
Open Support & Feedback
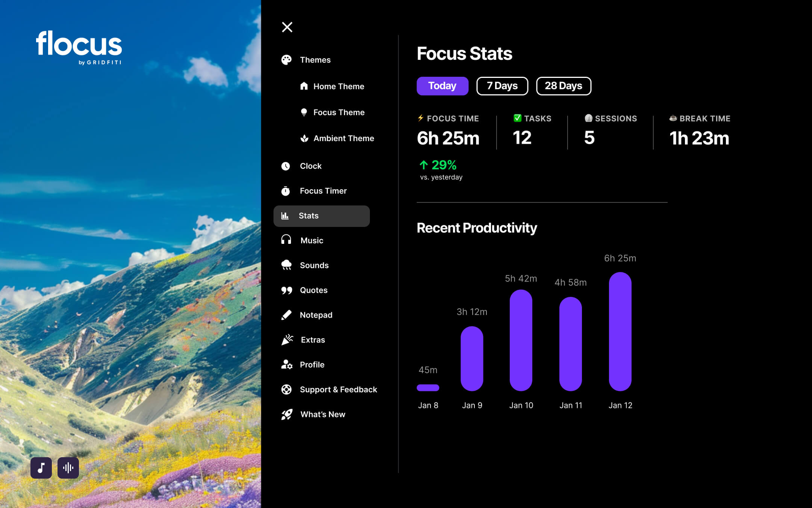(x=338, y=389)
